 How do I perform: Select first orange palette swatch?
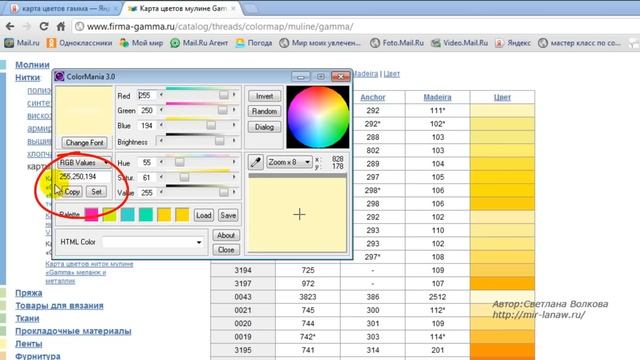coord(164,215)
